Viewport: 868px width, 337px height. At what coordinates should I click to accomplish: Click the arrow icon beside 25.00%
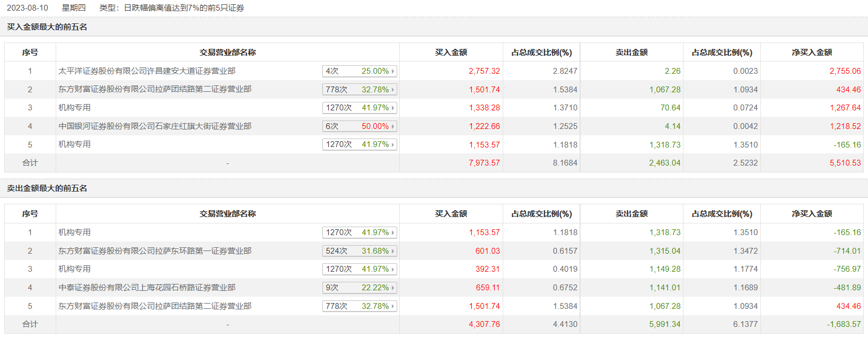[393, 71]
